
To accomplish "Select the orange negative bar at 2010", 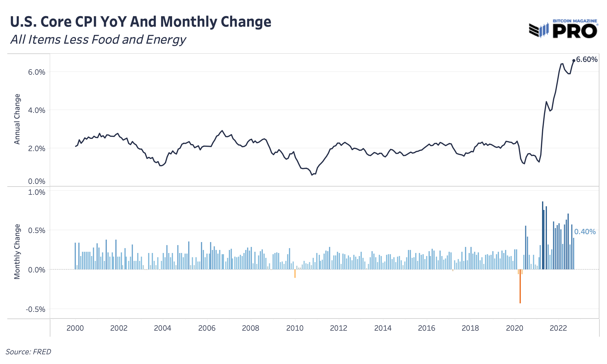I will point(295,274).
